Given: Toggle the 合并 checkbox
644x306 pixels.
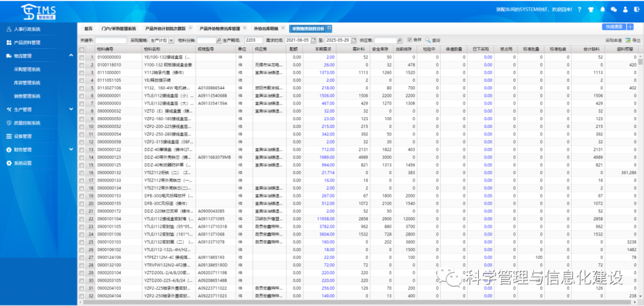Looking at the screenshot, I should click(x=410, y=40).
